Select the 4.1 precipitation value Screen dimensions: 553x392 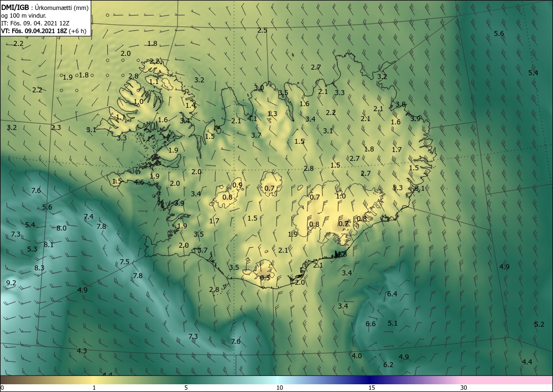coord(252,118)
